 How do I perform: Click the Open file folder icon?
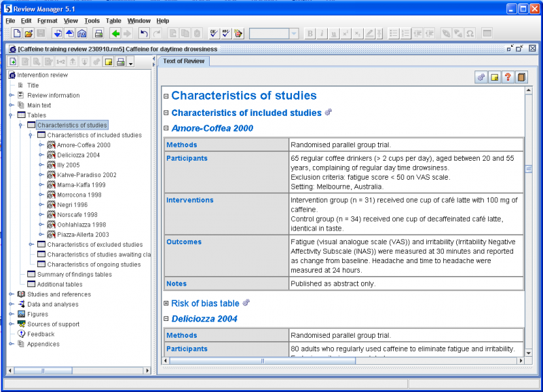(29, 33)
